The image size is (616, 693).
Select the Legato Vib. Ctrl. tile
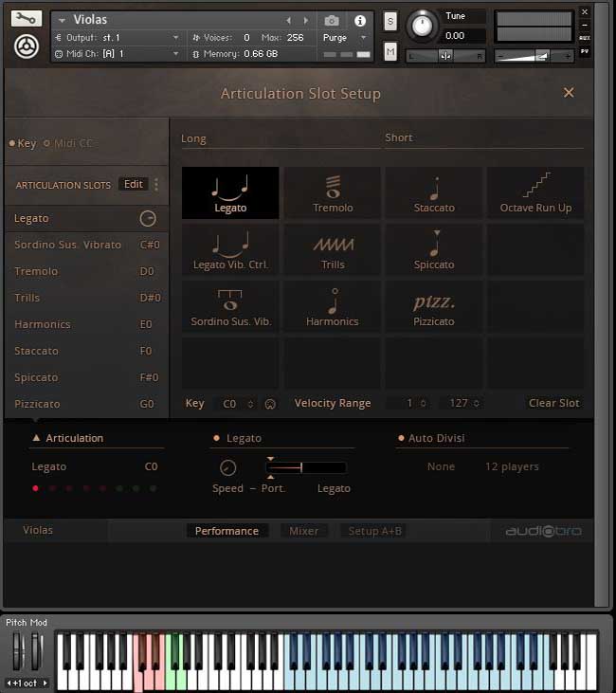pos(230,249)
